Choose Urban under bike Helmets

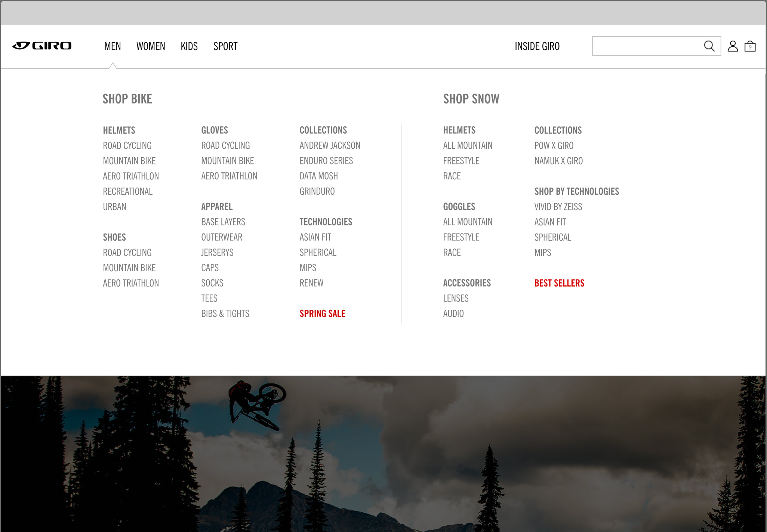coord(114,207)
